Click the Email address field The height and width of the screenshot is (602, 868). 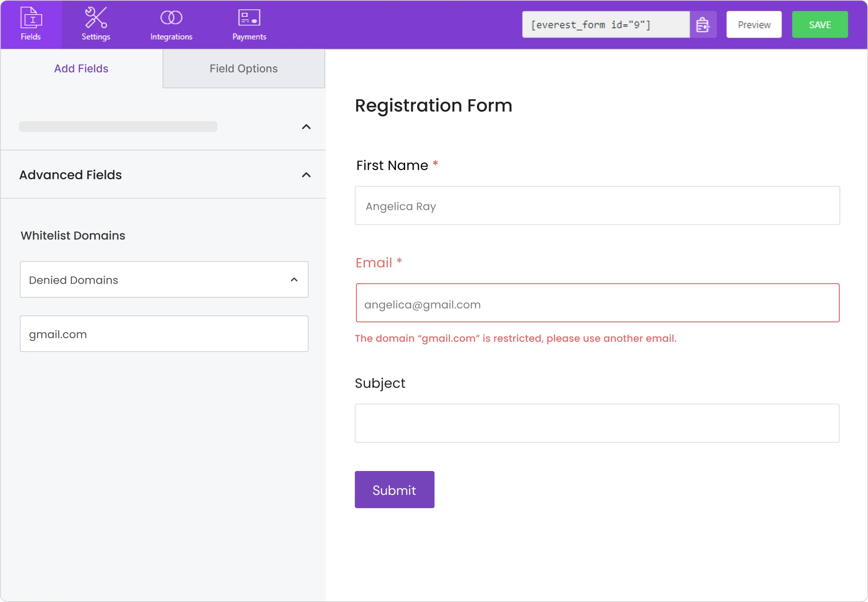coord(597,303)
